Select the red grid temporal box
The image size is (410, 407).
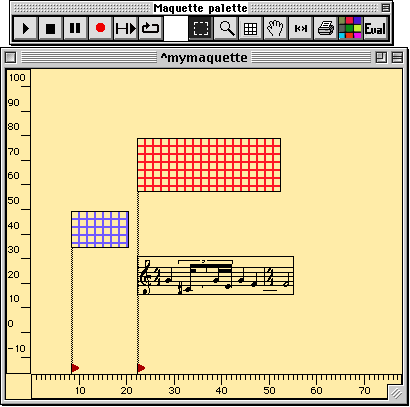tap(209, 165)
